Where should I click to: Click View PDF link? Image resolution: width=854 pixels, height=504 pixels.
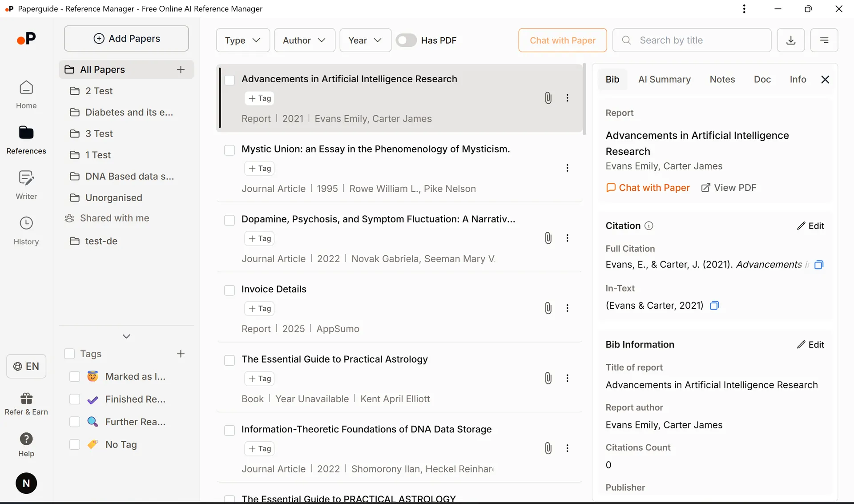click(729, 188)
